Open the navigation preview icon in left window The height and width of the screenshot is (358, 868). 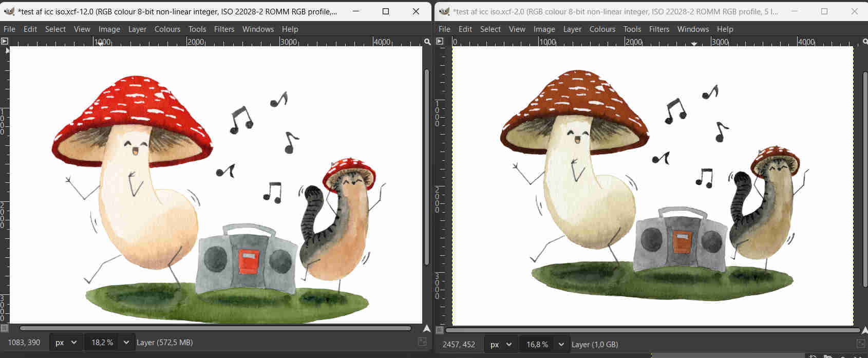pyautogui.click(x=426, y=329)
